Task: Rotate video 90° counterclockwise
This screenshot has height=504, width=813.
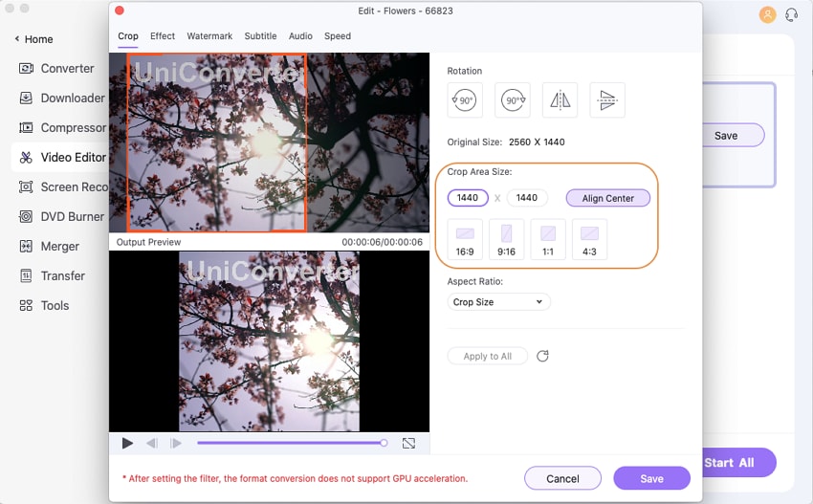Action: tap(465, 100)
